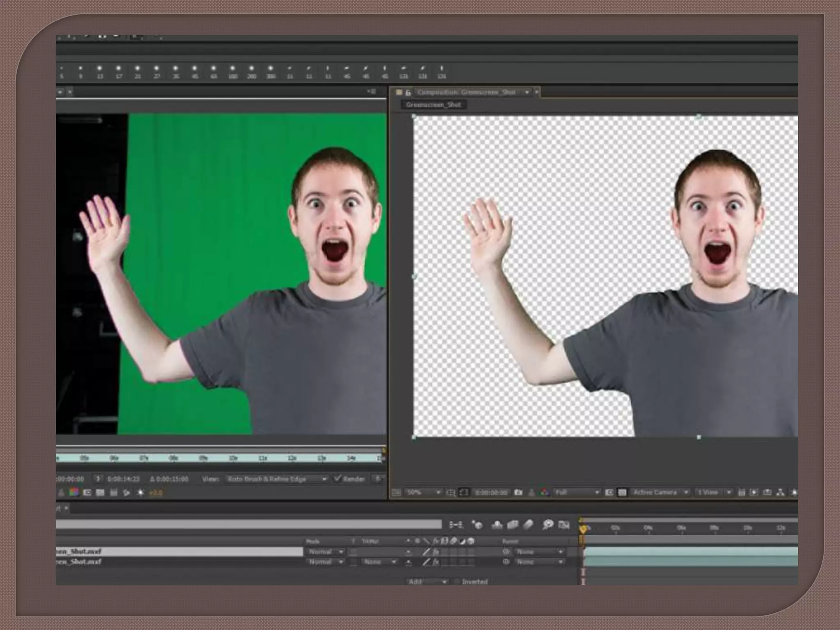Click the show channel color icon in layer viewer
The width and height of the screenshot is (840, 630).
(x=74, y=492)
